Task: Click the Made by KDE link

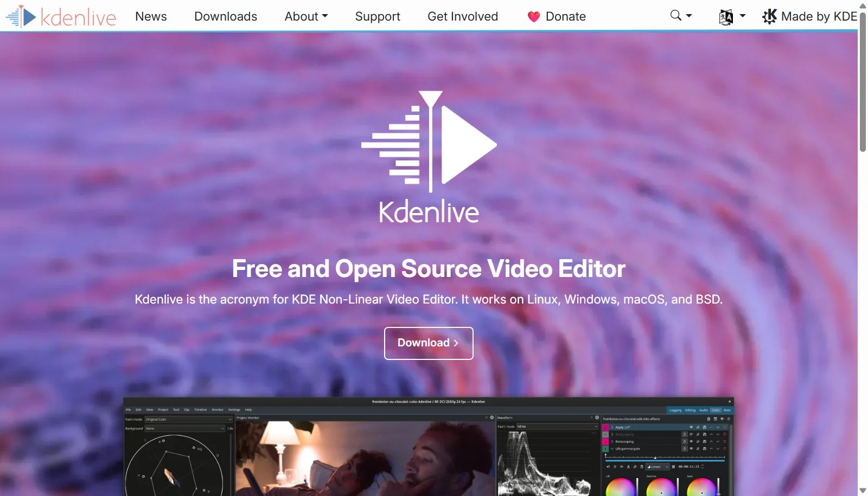Action: tap(809, 16)
